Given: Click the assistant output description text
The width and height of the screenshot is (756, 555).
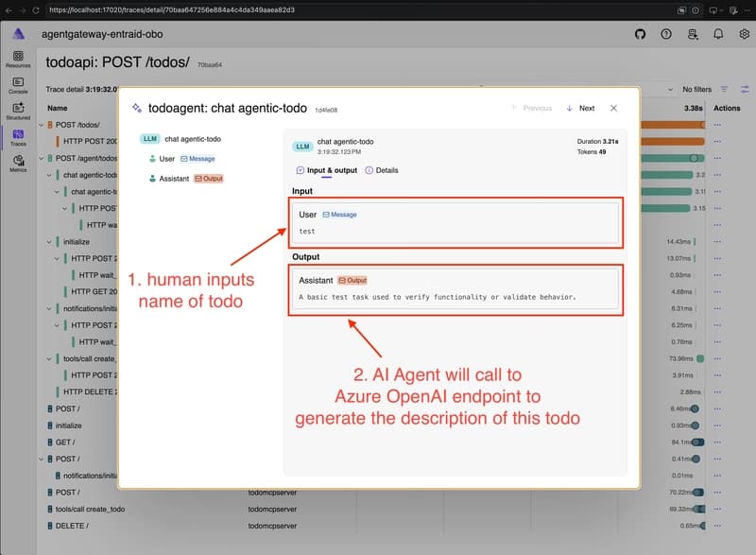Looking at the screenshot, I should click(438, 297).
